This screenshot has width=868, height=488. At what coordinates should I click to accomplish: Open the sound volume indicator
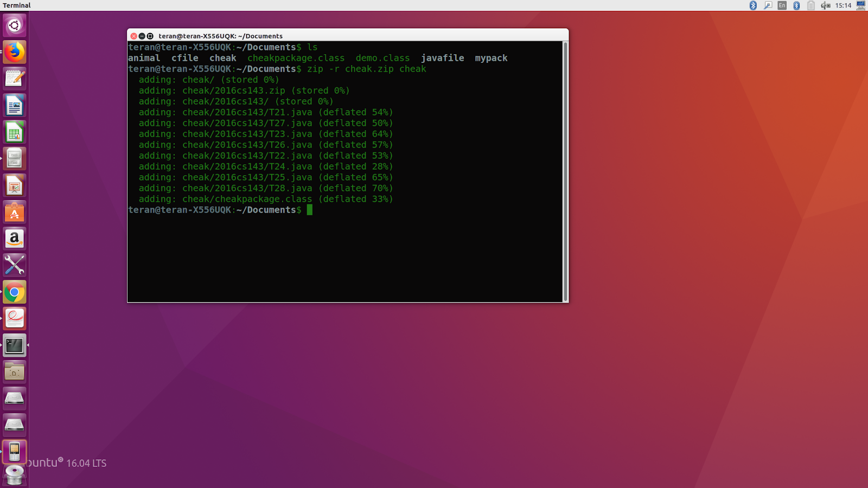coord(825,5)
